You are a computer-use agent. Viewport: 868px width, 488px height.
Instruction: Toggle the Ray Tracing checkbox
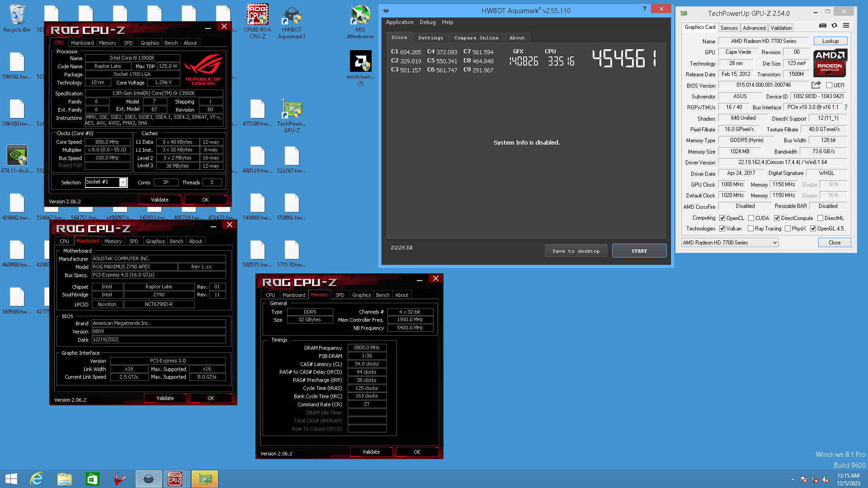750,228
